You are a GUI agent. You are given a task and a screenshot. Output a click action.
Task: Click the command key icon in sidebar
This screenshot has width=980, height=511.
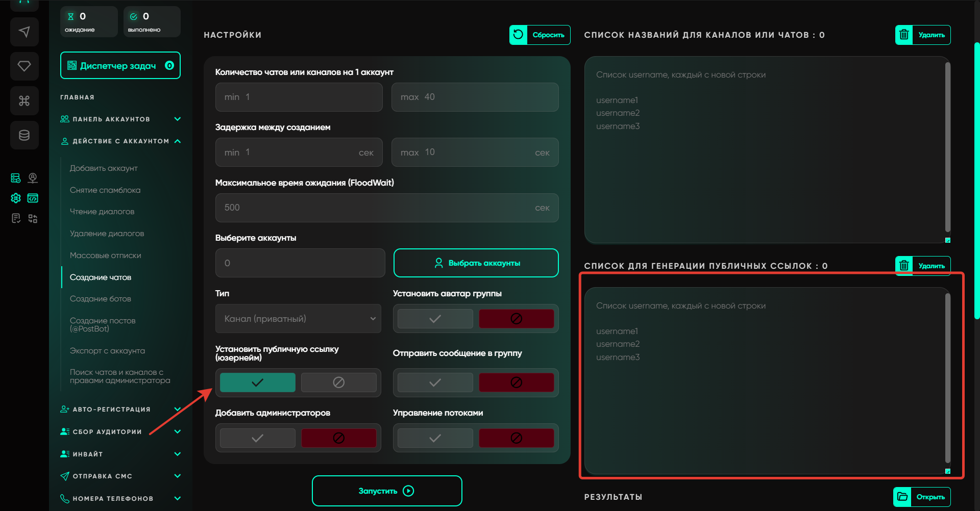pyautogui.click(x=24, y=100)
